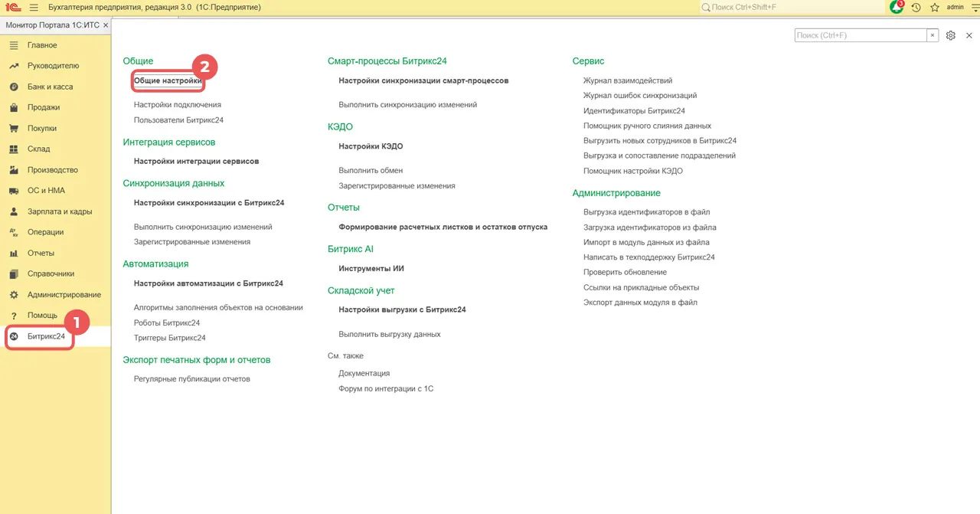
Task: Open Настройки КЭДО
Action: (x=371, y=146)
